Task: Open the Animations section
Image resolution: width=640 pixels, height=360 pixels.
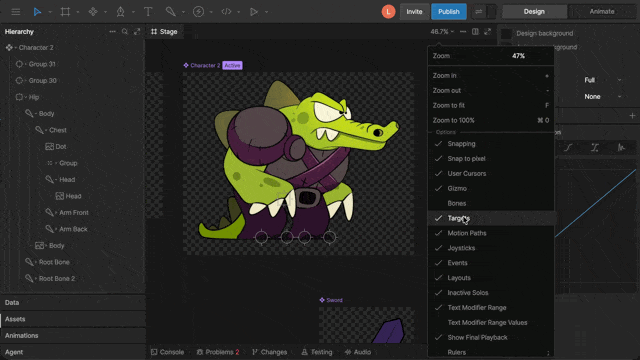Action: pyautogui.click(x=73, y=336)
